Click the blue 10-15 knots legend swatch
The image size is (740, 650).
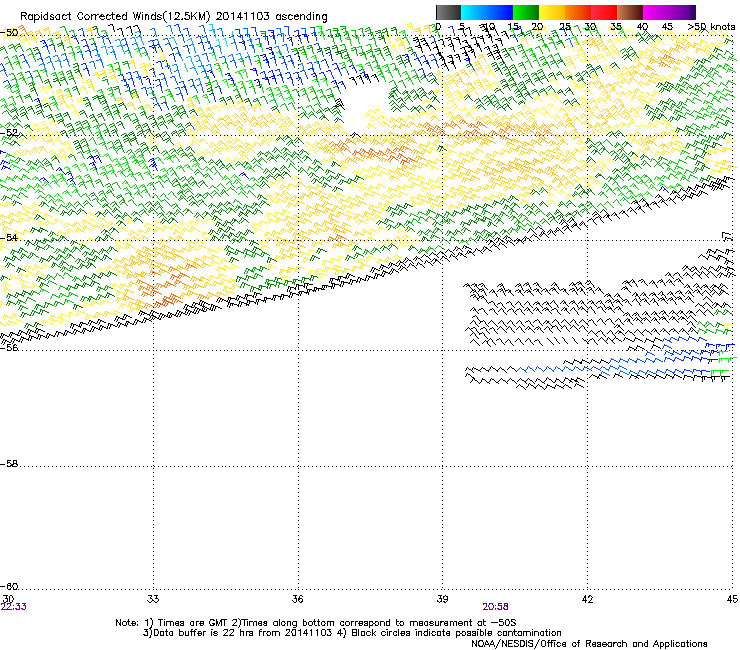pyautogui.click(x=500, y=12)
